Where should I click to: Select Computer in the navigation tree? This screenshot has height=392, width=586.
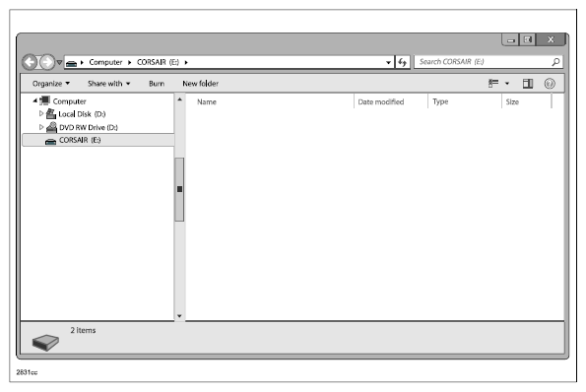(70, 101)
